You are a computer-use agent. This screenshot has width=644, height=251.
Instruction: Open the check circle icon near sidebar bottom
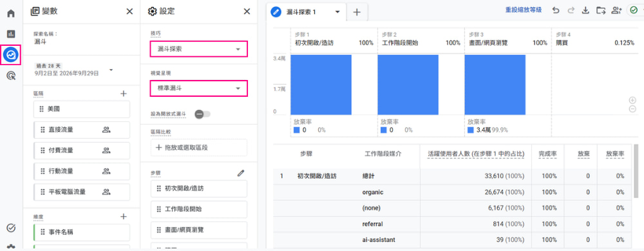click(x=11, y=228)
